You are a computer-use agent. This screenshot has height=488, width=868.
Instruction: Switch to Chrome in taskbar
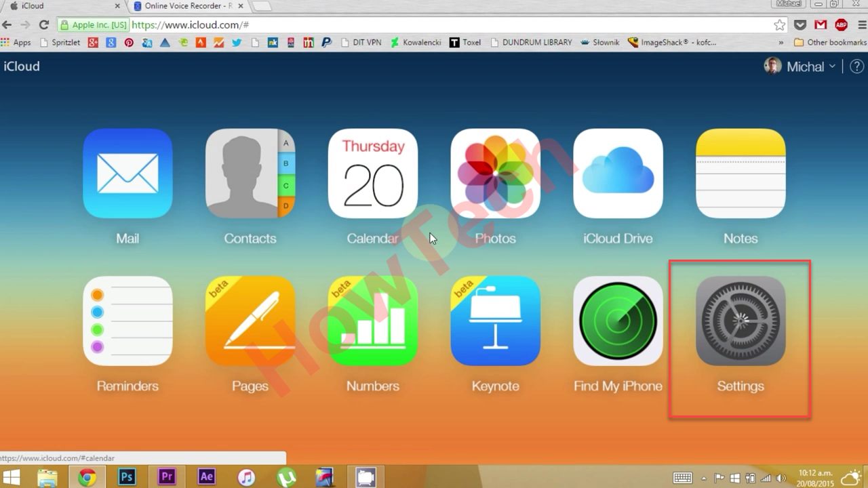click(x=87, y=477)
